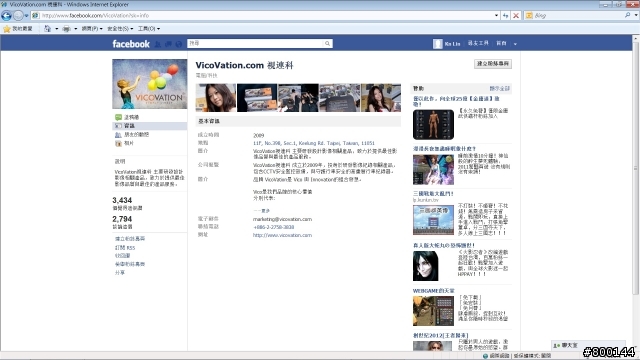
Task: Click the see-more link under description
Action: (x=262, y=211)
